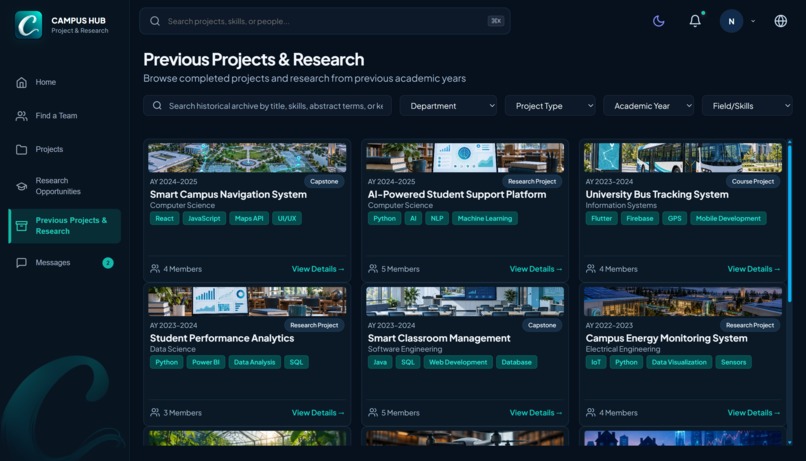Click members icon on University Bus Tracking card
Viewport: 806px width, 461px height.
click(591, 268)
